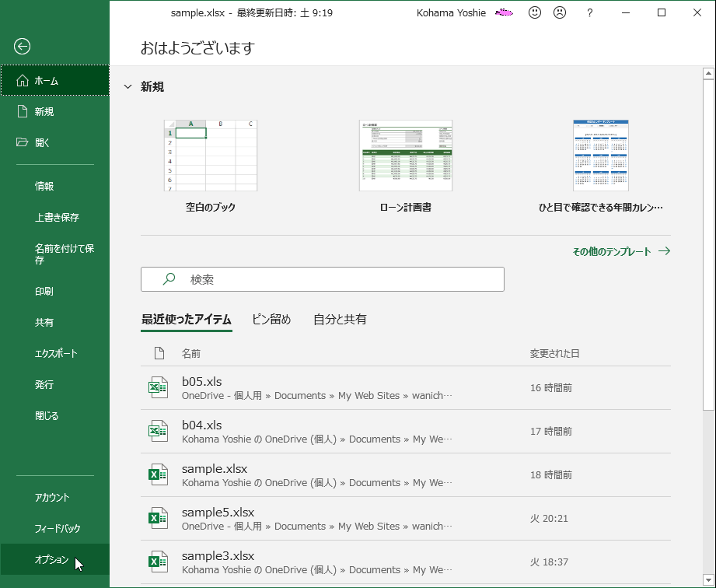Viewport: 716px width, 588px height.
Task: Open sample3.xlsx from recent list
Action: click(218, 555)
